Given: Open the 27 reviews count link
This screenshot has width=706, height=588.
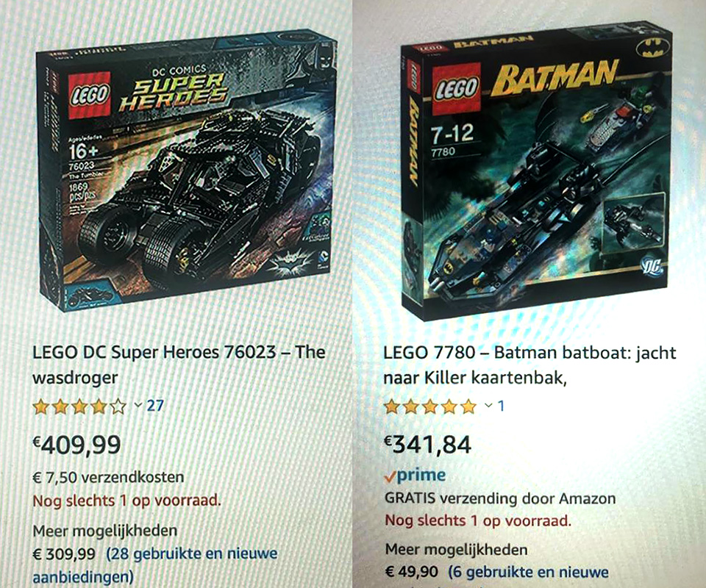Looking at the screenshot, I should (x=155, y=406).
